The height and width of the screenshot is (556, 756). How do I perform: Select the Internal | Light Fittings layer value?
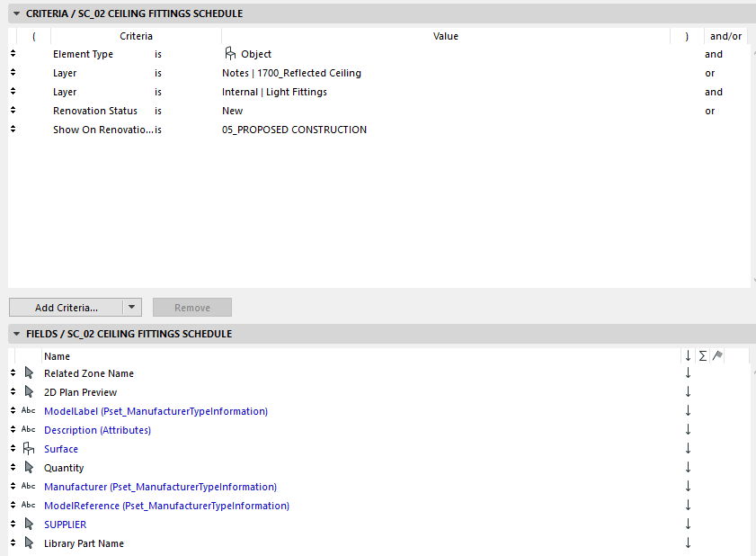pos(274,92)
